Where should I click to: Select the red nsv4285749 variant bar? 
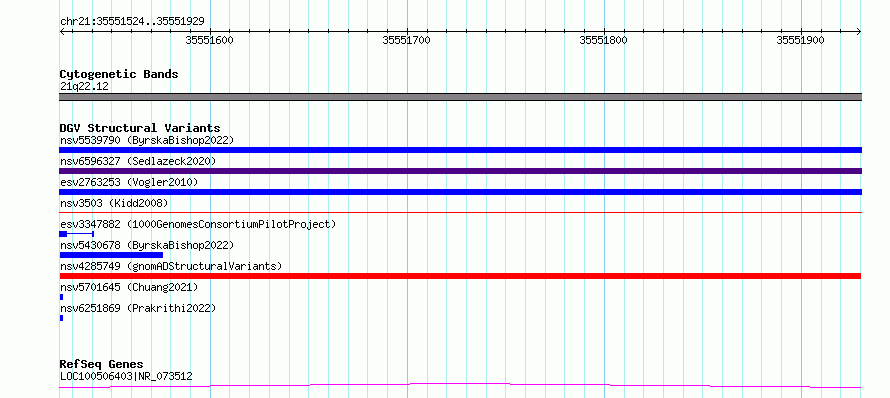(460, 276)
